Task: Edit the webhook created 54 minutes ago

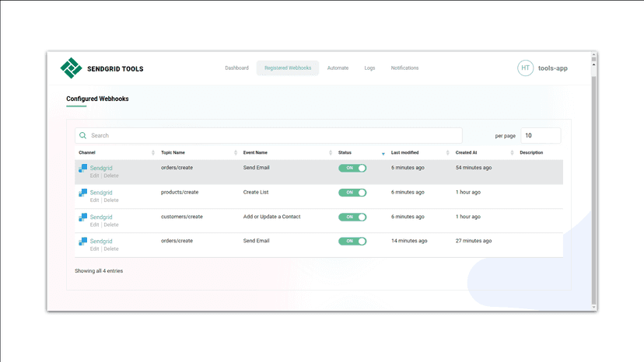Action: click(x=94, y=176)
